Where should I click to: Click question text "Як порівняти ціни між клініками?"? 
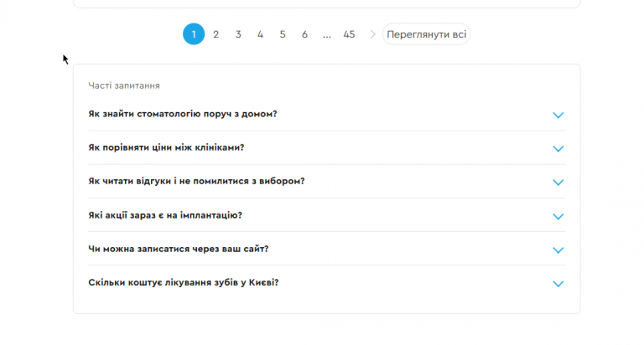point(166,147)
